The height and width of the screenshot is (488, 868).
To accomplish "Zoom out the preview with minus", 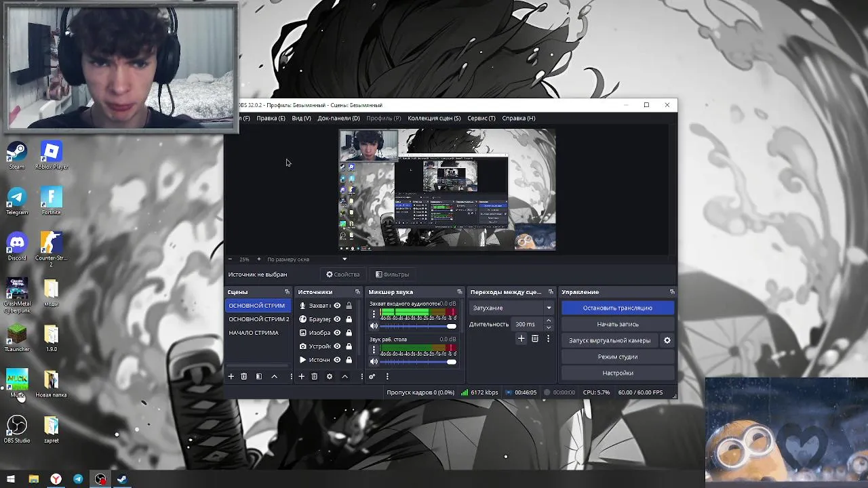I will click(x=230, y=259).
